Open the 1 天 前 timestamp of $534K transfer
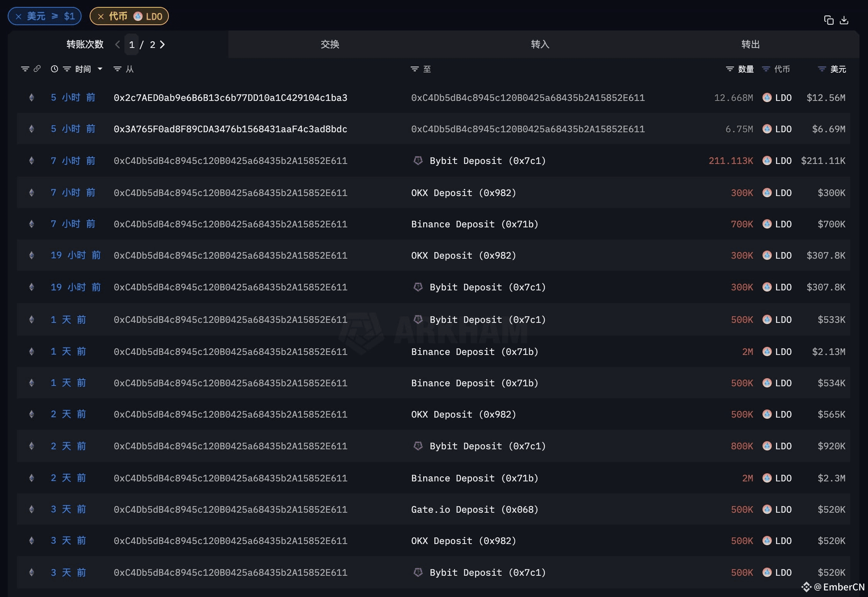 [68, 383]
